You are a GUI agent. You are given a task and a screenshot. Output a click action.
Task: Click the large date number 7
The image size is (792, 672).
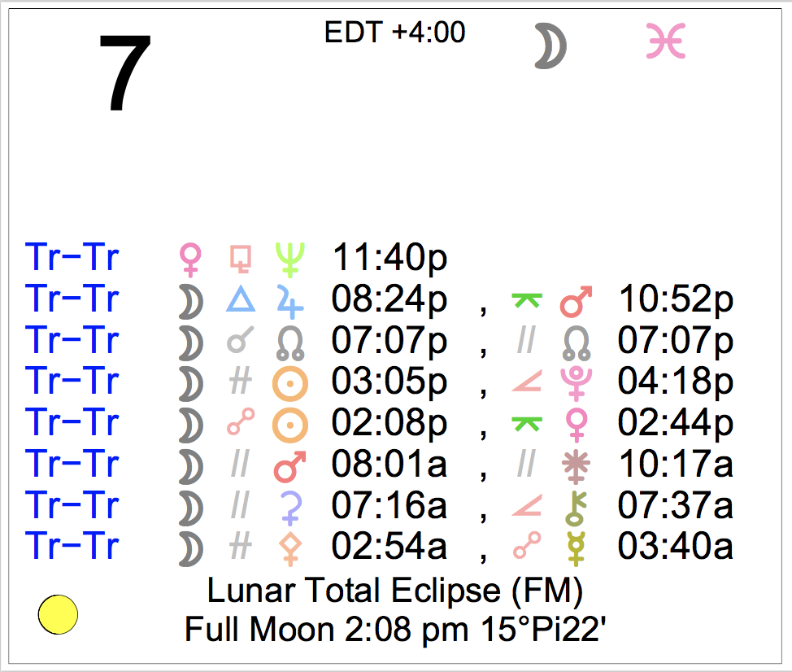pos(125,75)
